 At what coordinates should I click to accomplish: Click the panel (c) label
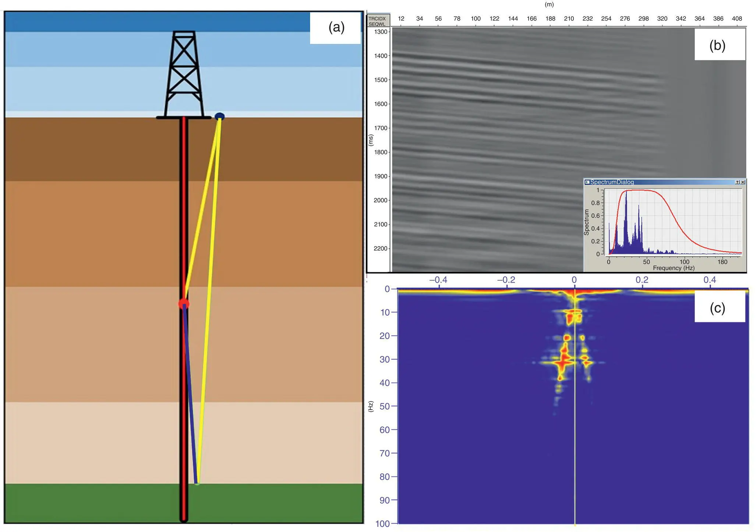[x=717, y=308]
